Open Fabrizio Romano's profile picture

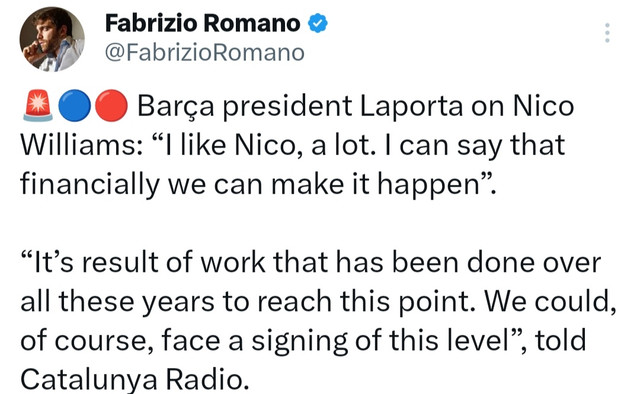point(52,39)
